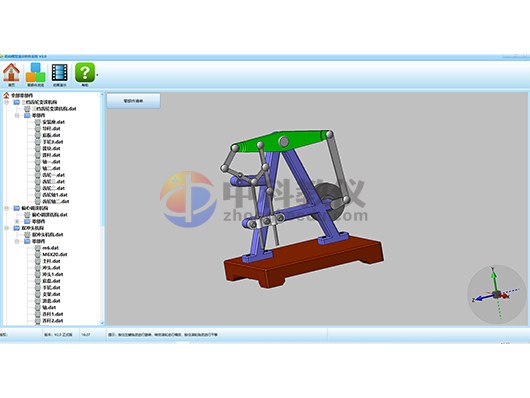Click the gear icon next to 轴一.dat
This screenshot has height=398, width=530.
[38, 162]
